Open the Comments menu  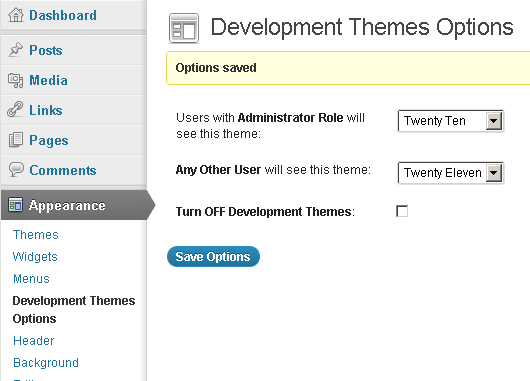63,170
